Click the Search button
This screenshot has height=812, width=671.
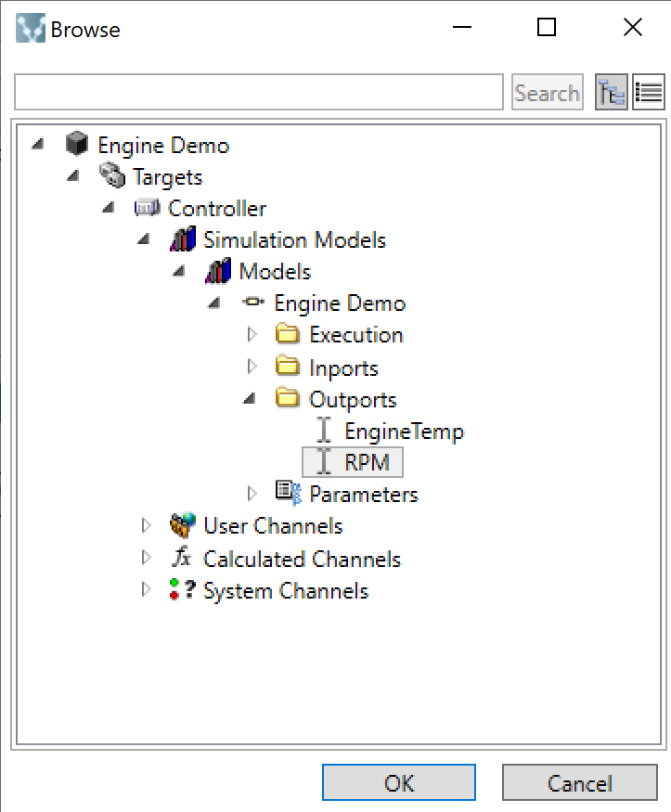point(547,92)
